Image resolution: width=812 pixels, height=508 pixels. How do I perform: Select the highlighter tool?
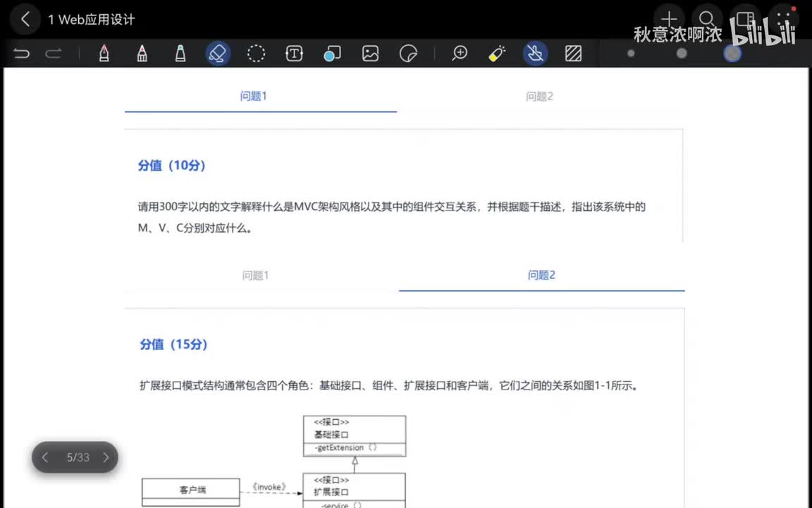tap(180, 54)
